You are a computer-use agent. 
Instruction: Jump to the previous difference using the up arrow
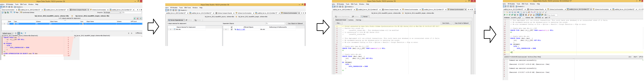point(129,33)
